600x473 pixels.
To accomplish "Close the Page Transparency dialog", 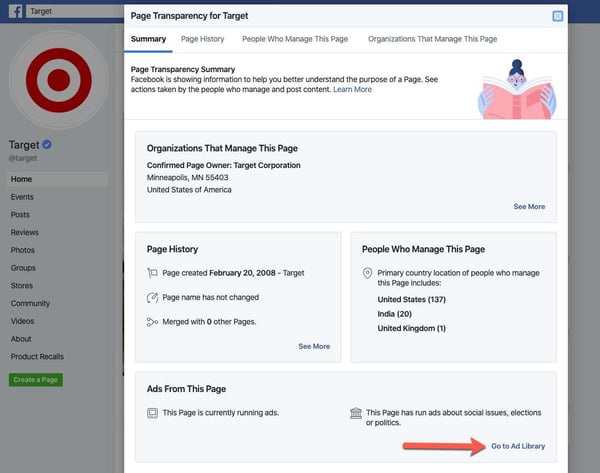I will [558, 16].
